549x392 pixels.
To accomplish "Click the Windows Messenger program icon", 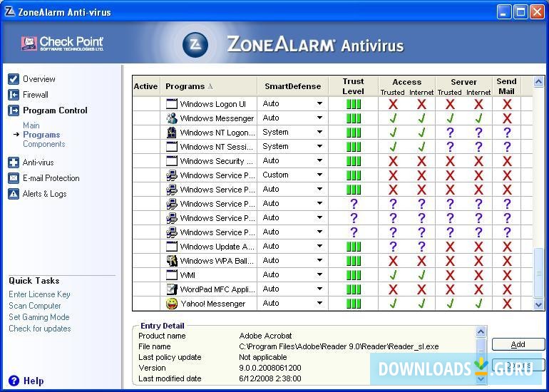I will coord(172,118).
